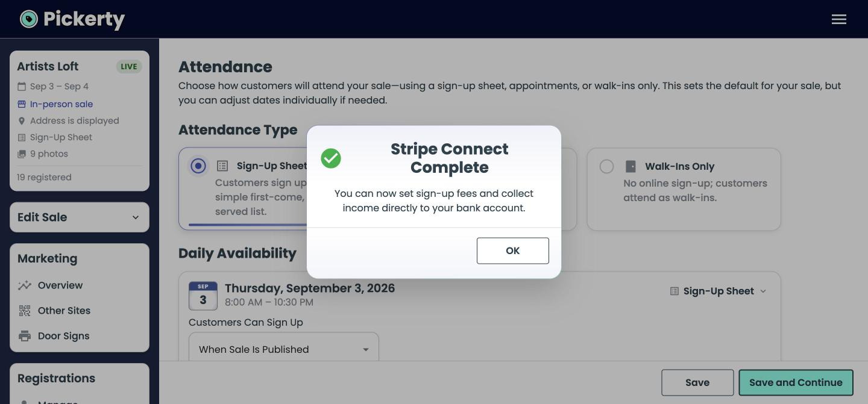Click the 9 photos text
The image size is (868, 404).
pos(49,154)
